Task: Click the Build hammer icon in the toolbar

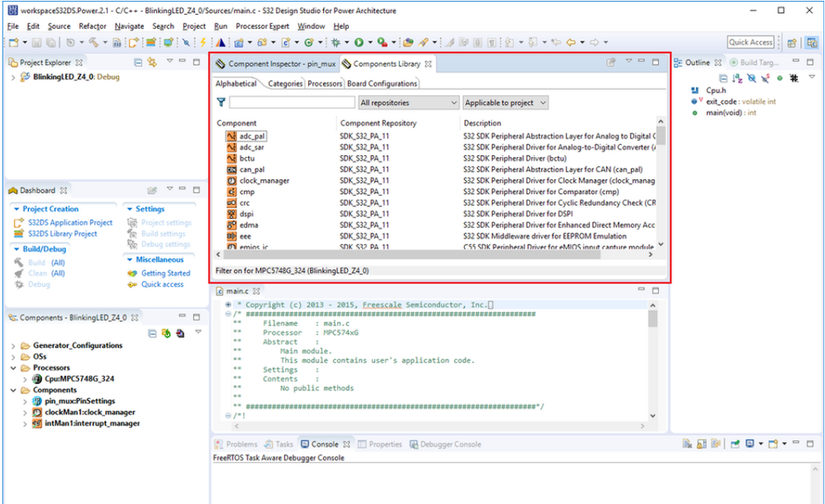Action: [x=93, y=42]
